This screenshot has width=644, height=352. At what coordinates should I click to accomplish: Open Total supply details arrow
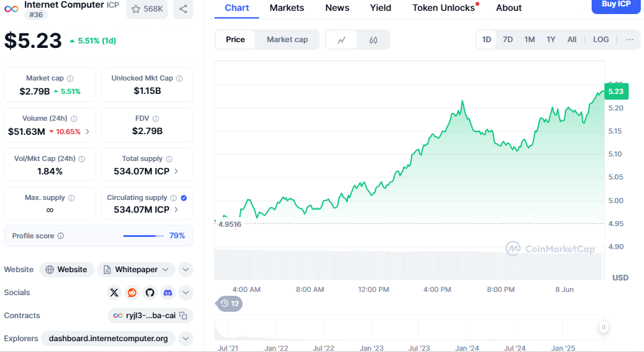[x=176, y=171]
